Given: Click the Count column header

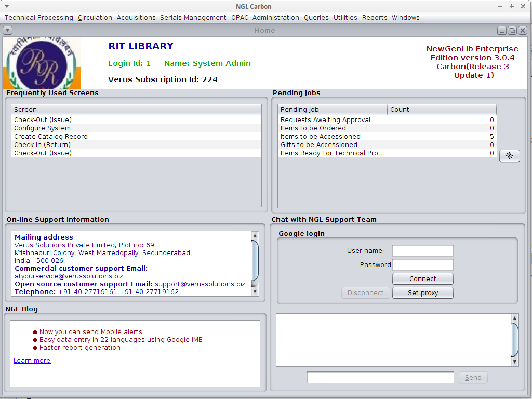Looking at the screenshot, I should (x=442, y=110).
